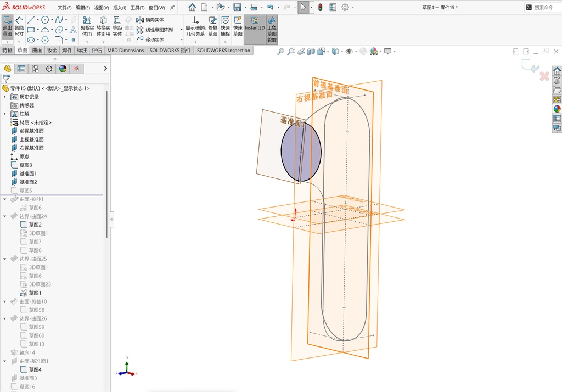The height and width of the screenshot is (392, 562).
Task: Switch to the 评估 (Evaluate) tab
Action: tap(97, 50)
